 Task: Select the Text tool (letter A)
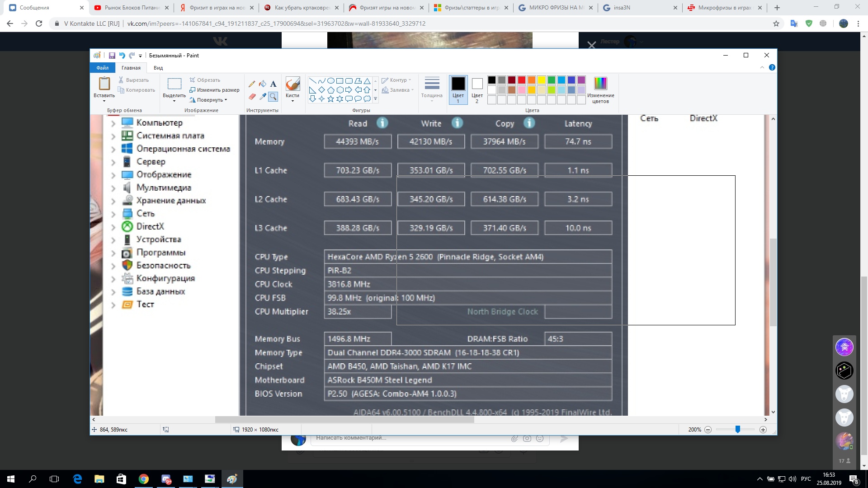273,84
